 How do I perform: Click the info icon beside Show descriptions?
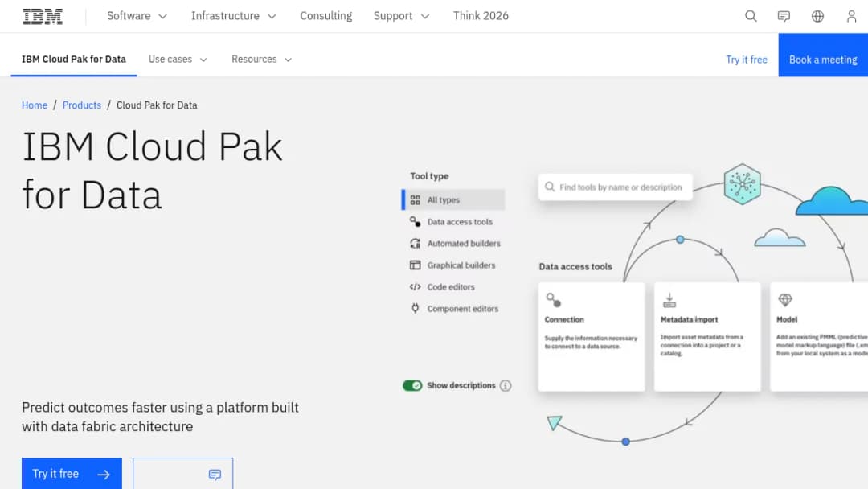coord(506,385)
